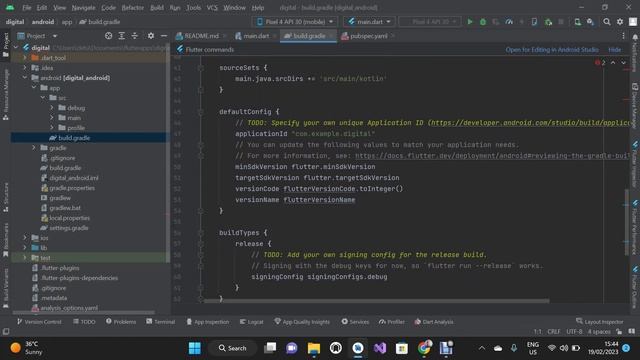Image resolution: width=640 pixels, height=360 pixels.
Task: Hide the Project tool window
Action: click(x=164, y=36)
